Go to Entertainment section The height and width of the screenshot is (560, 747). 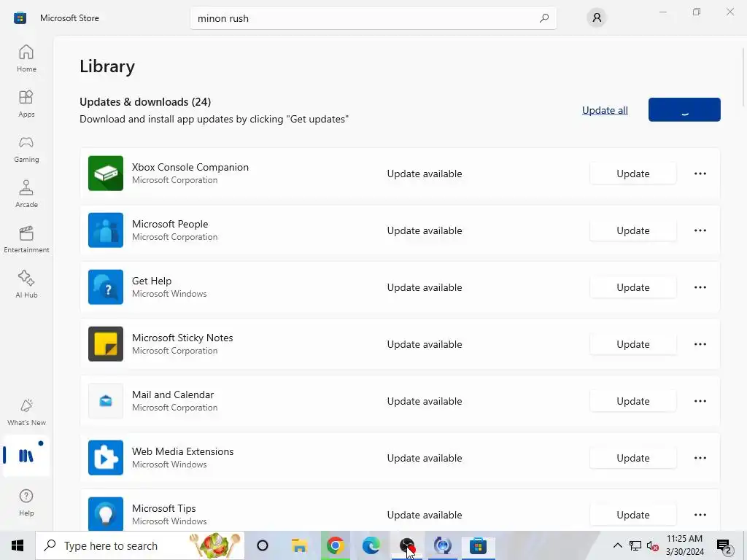[26, 239]
